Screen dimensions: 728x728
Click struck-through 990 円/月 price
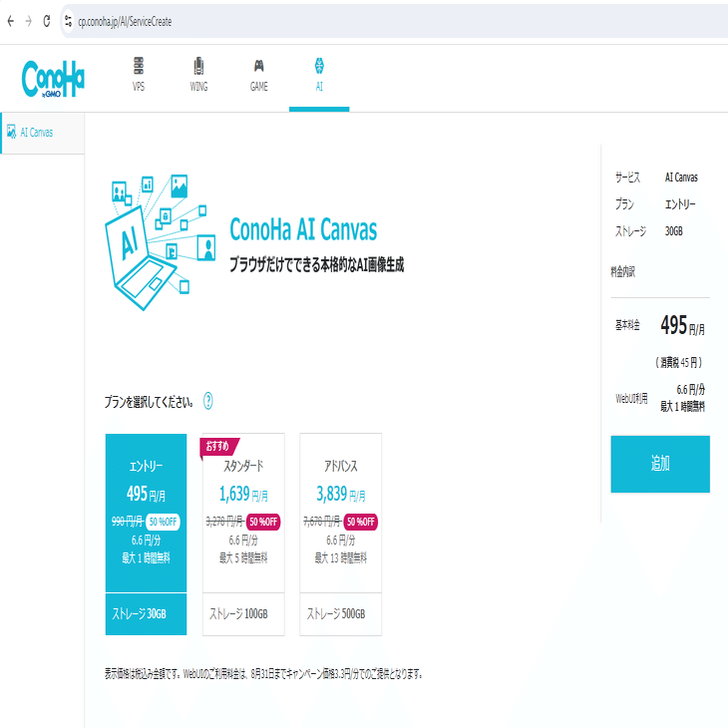pos(128,522)
